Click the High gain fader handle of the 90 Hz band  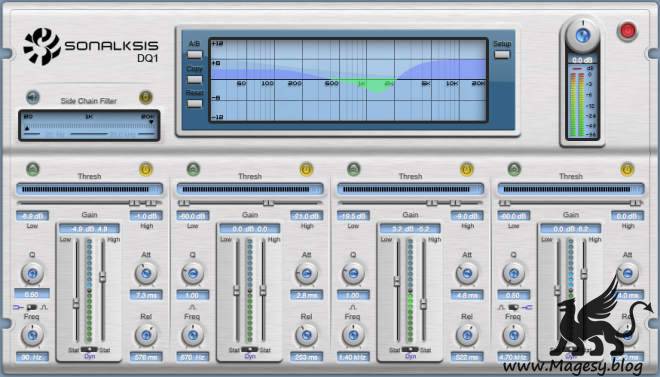pos(102,277)
